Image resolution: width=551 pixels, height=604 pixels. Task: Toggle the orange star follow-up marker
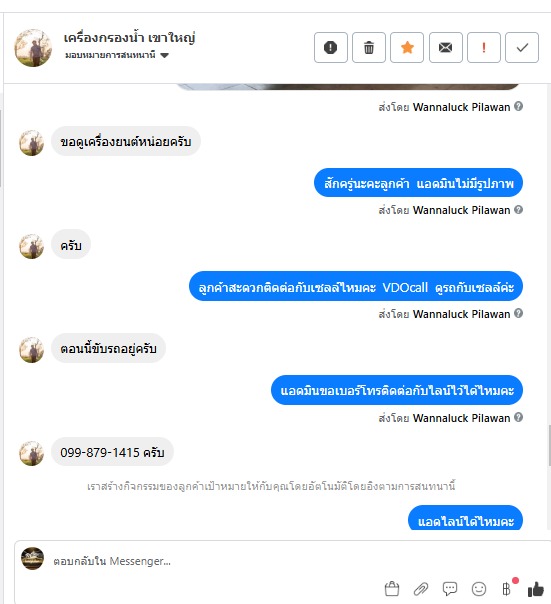(407, 47)
